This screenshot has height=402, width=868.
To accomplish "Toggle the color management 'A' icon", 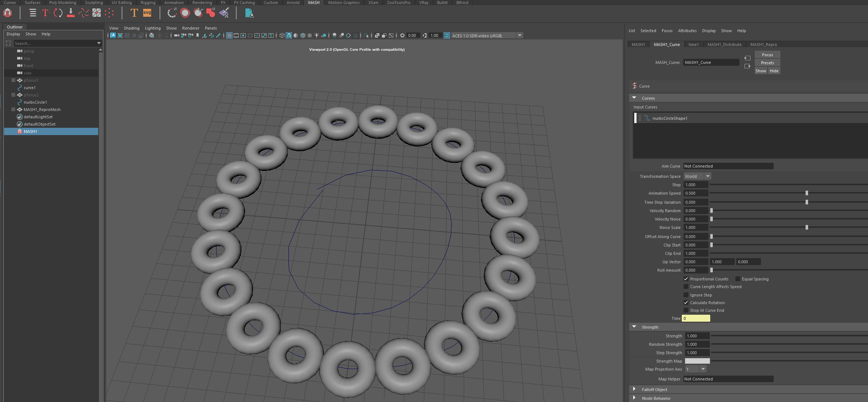I will point(113,35).
